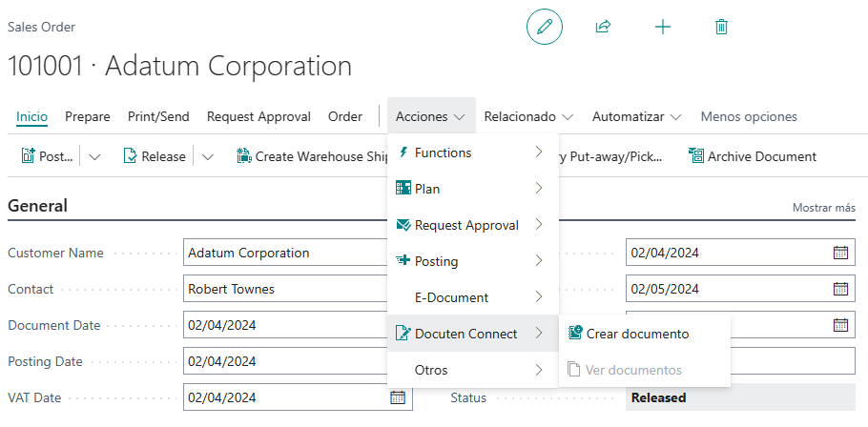Click Mostrar más link

pyautogui.click(x=823, y=207)
